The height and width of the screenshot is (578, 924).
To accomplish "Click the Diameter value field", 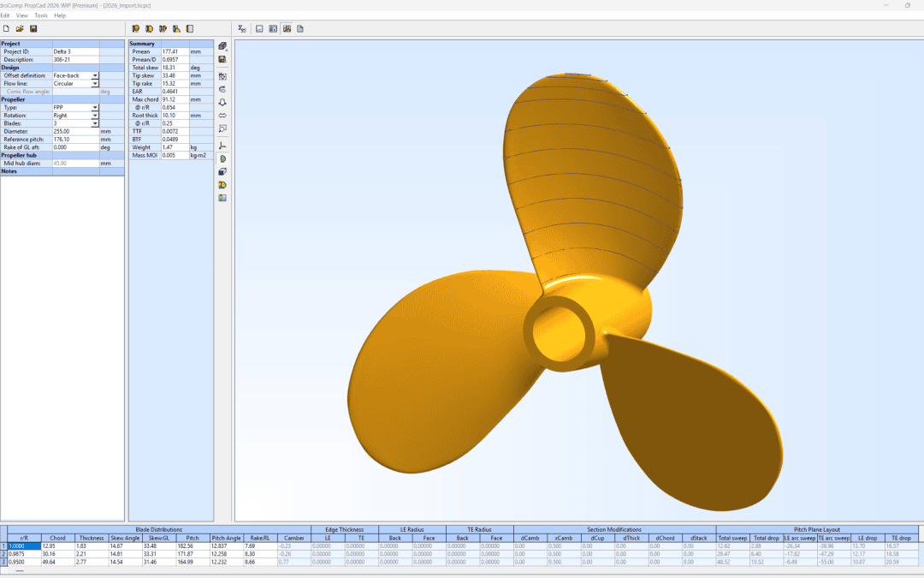I will (75, 132).
